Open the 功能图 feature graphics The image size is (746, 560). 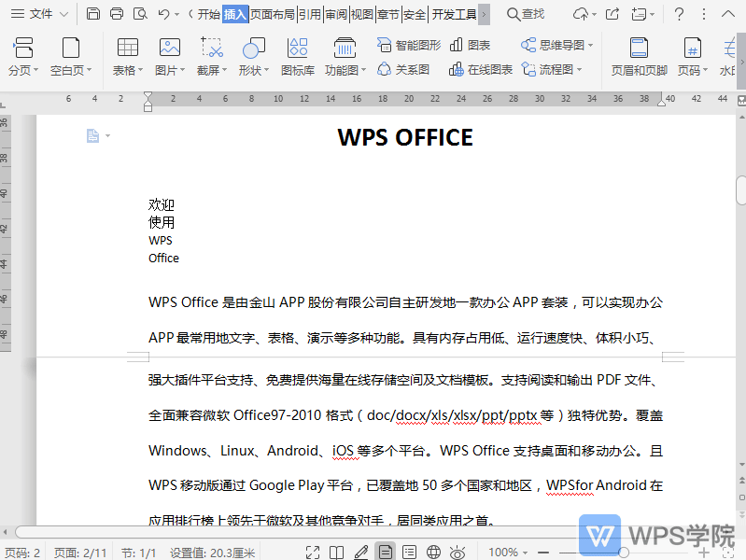click(345, 57)
